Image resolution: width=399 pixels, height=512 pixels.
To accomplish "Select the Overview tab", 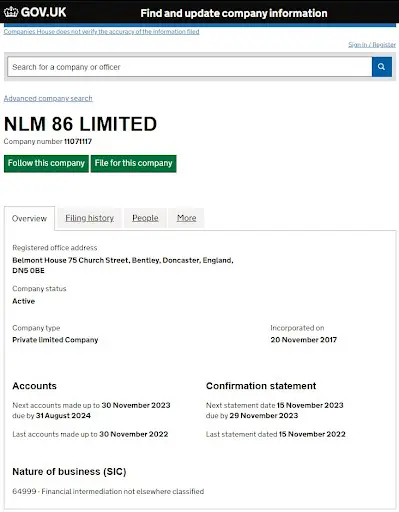I will point(29,218).
